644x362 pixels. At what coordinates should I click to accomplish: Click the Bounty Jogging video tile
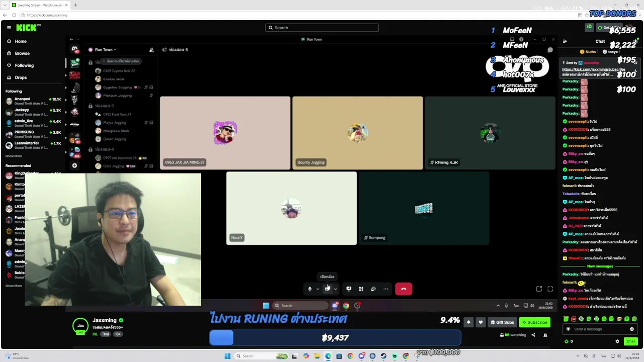357,133
